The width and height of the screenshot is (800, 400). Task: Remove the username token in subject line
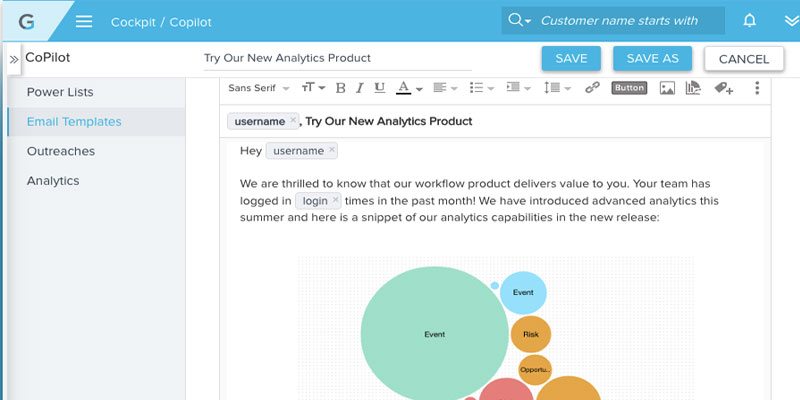293,120
